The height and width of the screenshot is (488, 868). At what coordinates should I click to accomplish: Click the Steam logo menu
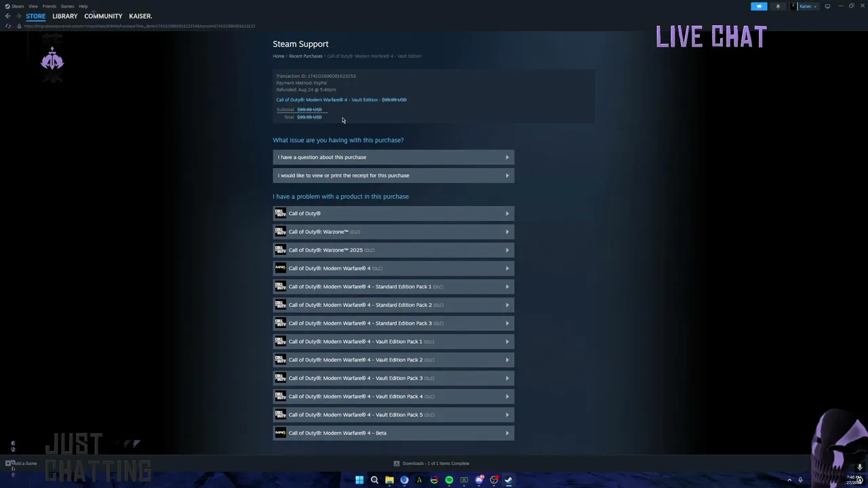[x=14, y=6]
